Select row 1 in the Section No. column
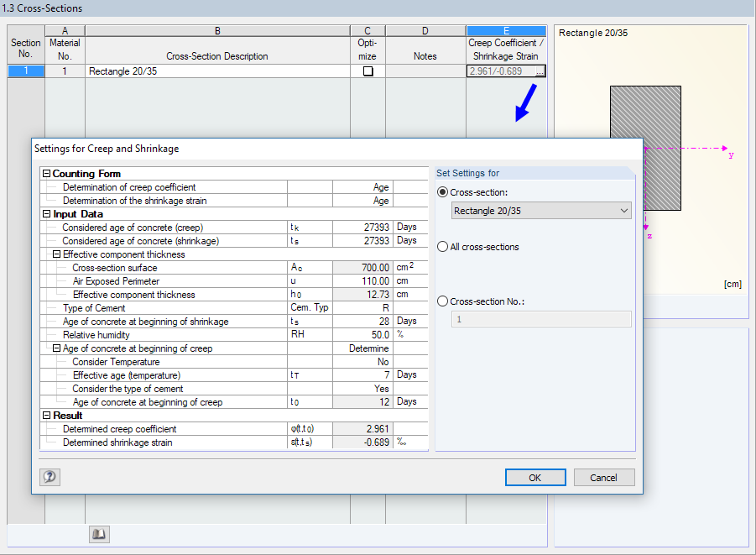This screenshot has width=756, height=555. [25, 71]
